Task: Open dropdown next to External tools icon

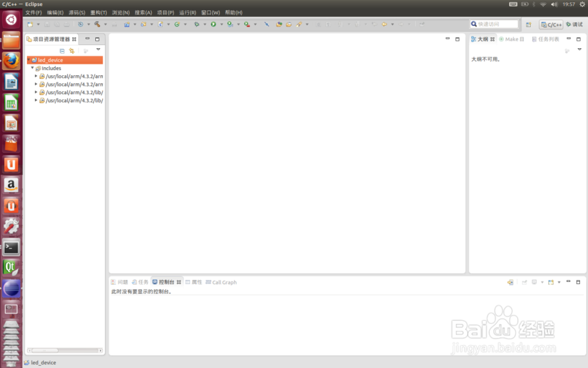Action: [255, 24]
